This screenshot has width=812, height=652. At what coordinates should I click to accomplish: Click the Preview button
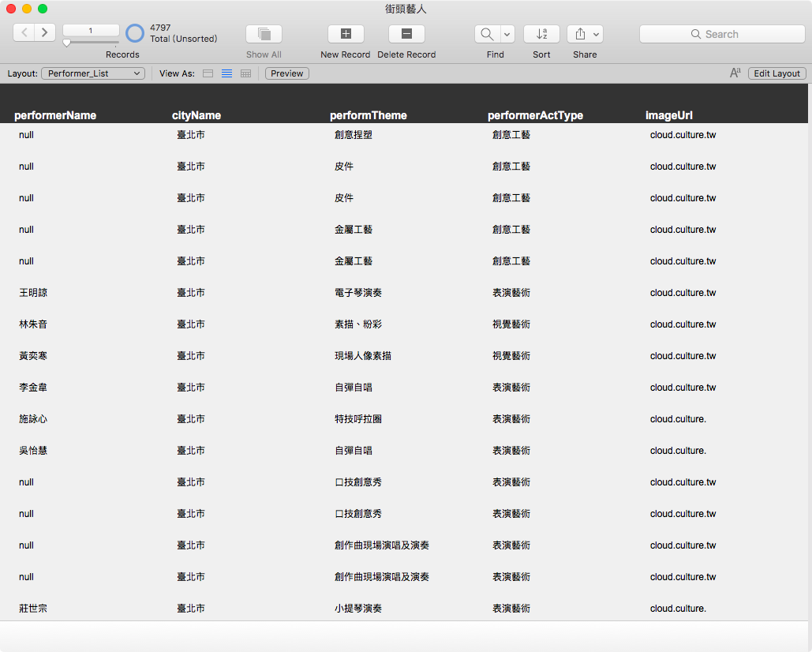[287, 73]
